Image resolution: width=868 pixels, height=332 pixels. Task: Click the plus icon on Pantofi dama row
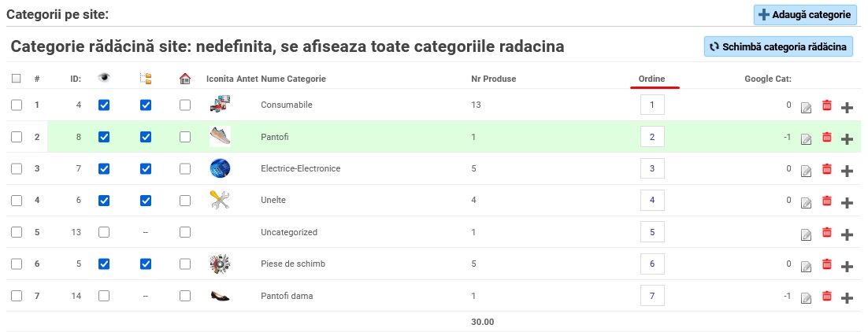click(847, 297)
